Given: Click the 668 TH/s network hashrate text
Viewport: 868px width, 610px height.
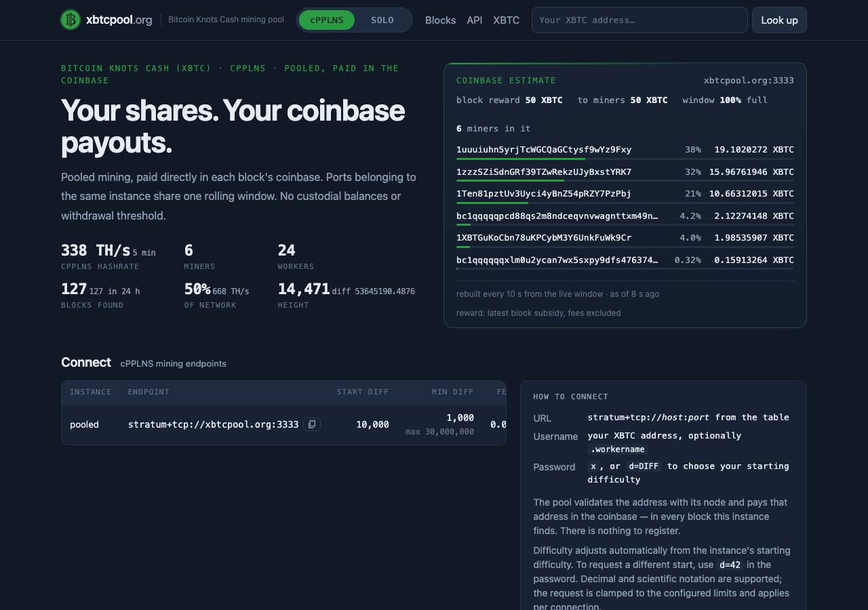Looking at the screenshot, I should click(x=231, y=291).
